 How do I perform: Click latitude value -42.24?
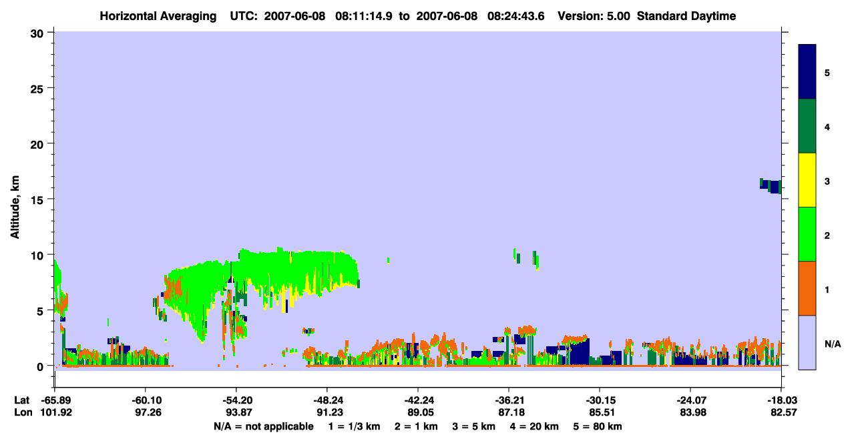(417, 400)
